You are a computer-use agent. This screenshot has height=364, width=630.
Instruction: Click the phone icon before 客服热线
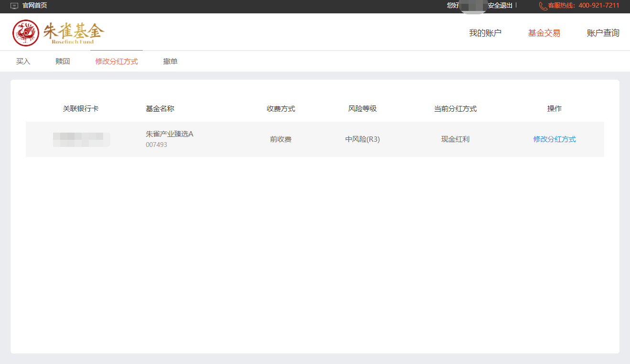point(543,6)
